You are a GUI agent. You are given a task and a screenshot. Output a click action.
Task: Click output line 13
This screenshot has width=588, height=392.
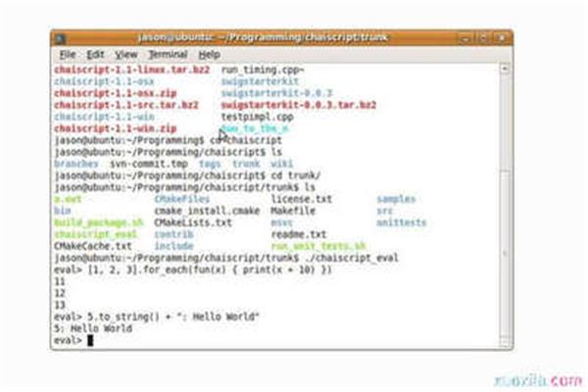coord(60,305)
